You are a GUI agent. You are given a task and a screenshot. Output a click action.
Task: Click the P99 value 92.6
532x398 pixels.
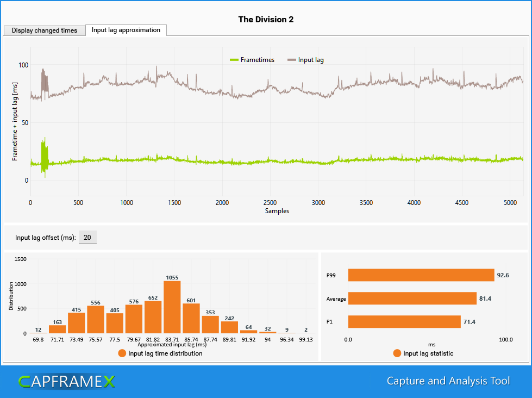tap(503, 275)
